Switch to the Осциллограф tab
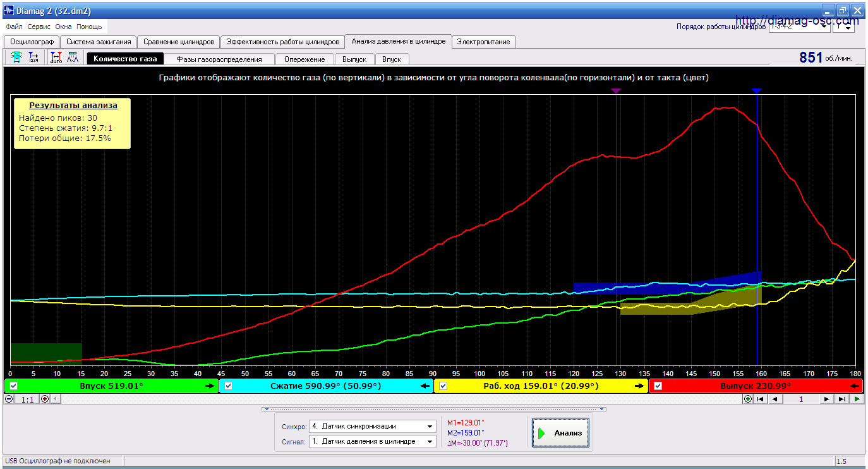The height and width of the screenshot is (469, 868). [32, 42]
